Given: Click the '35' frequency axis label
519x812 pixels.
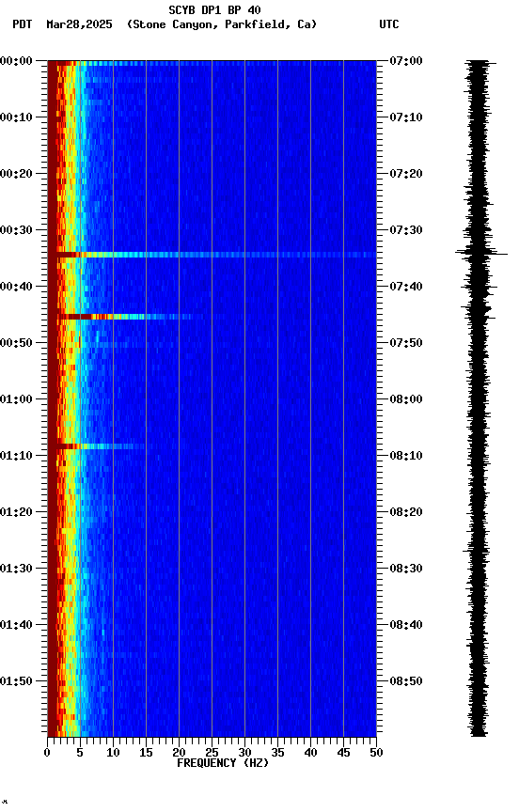Looking at the screenshot, I should tap(277, 754).
